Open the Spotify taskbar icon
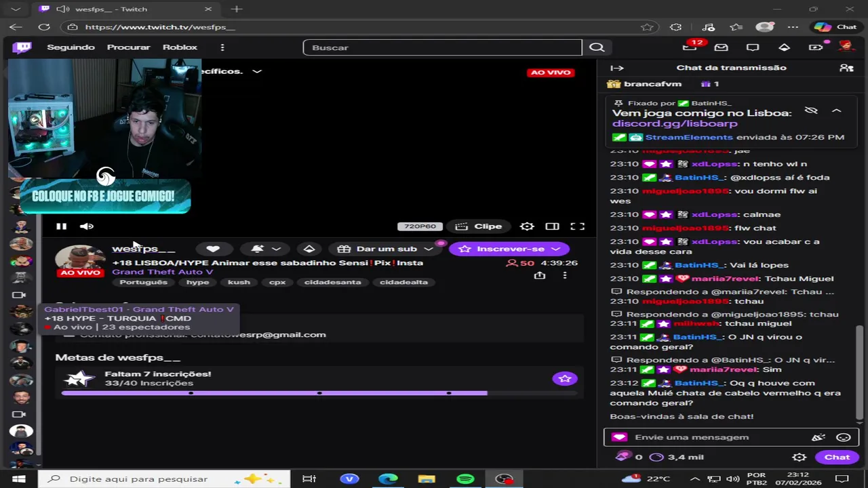Viewport: 868px width, 488px height. (x=465, y=479)
